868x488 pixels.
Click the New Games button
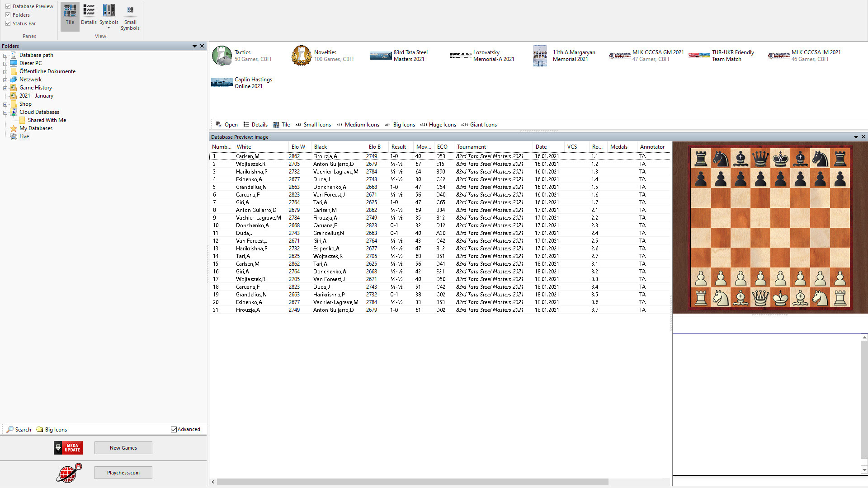click(x=123, y=447)
